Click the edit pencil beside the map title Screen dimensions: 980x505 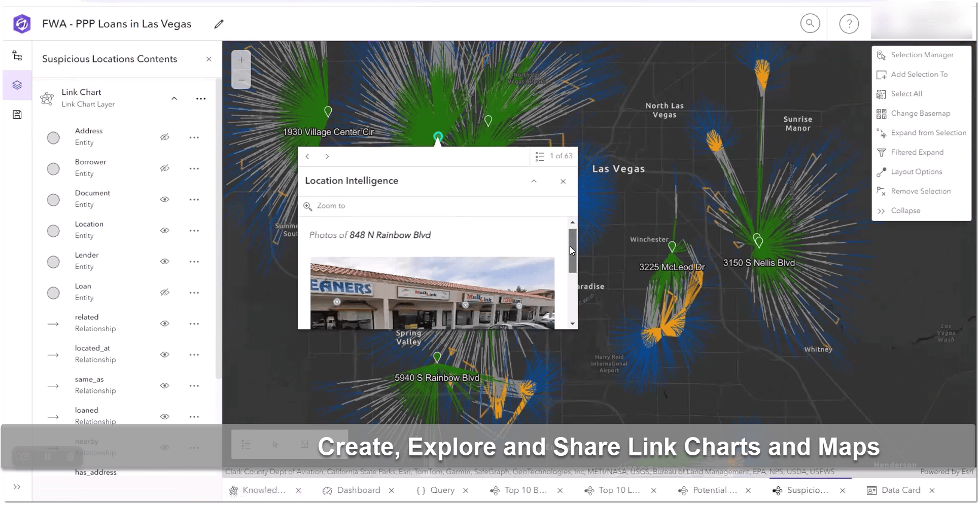pyautogui.click(x=219, y=24)
